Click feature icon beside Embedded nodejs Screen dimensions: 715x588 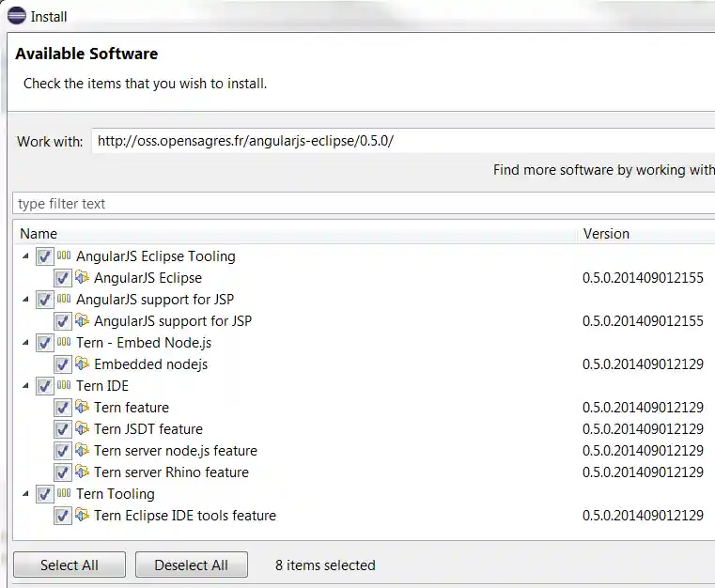pyautogui.click(x=82, y=364)
